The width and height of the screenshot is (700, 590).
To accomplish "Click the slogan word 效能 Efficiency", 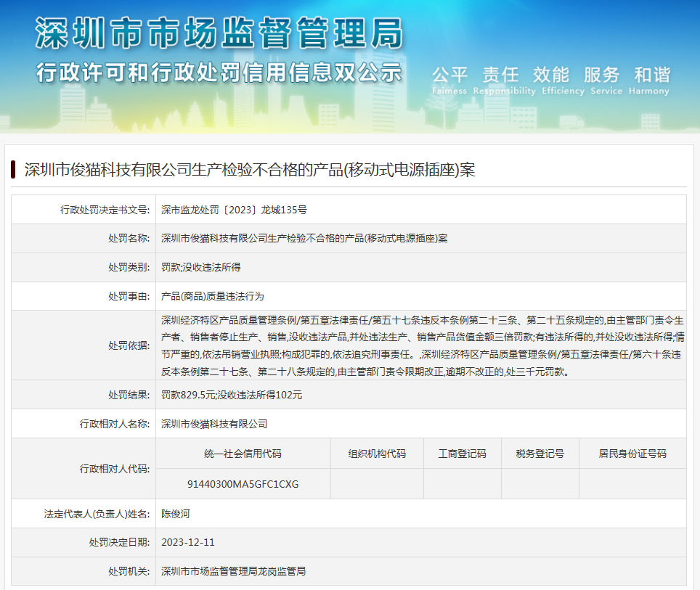I will coord(563,81).
